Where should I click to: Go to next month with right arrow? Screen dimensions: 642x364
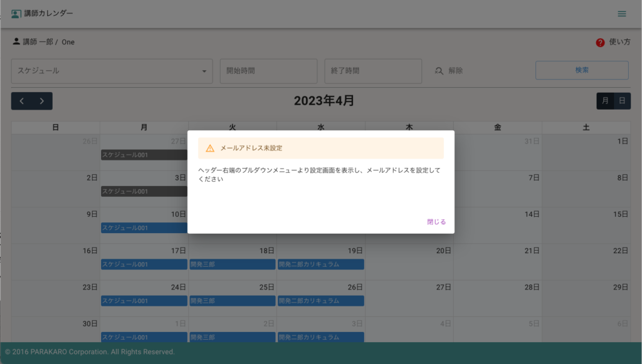pos(42,101)
